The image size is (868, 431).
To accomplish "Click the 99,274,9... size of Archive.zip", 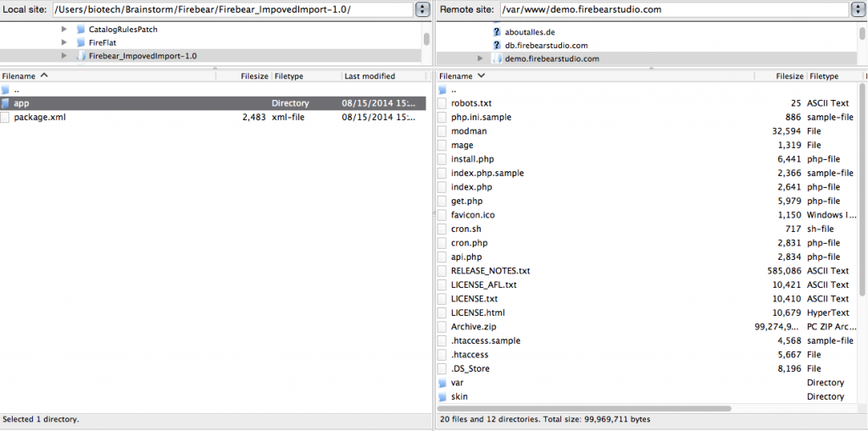I will [778, 327].
